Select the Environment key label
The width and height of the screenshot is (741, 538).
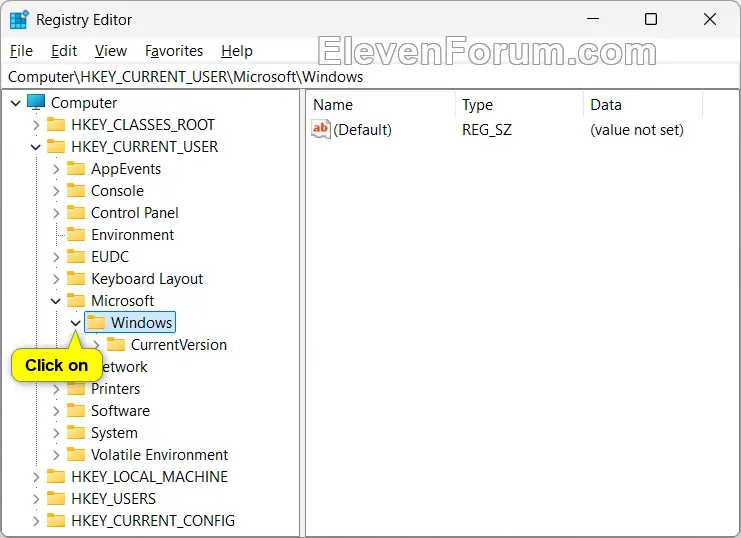pos(132,235)
